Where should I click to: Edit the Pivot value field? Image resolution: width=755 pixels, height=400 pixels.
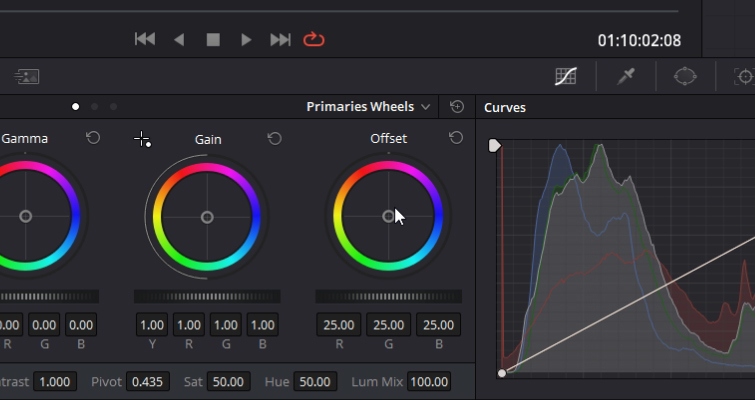point(147,382)
